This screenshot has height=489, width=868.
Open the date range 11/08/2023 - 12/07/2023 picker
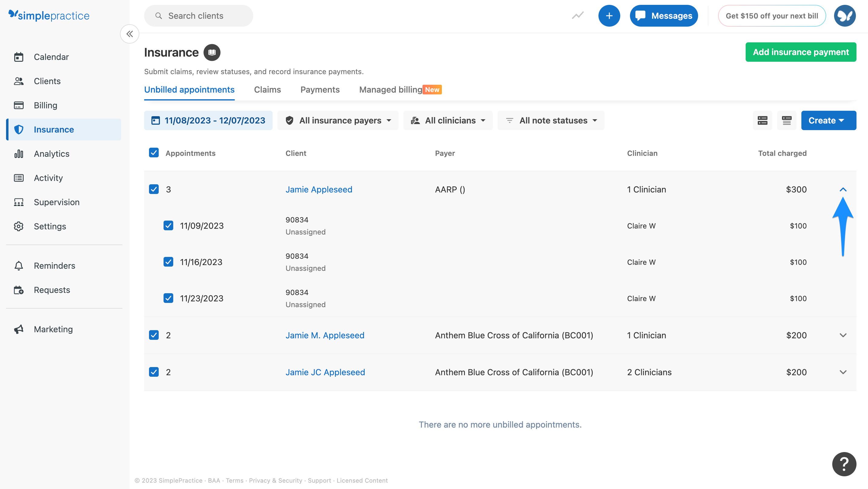pyautogui.click(x=208, y=120)
